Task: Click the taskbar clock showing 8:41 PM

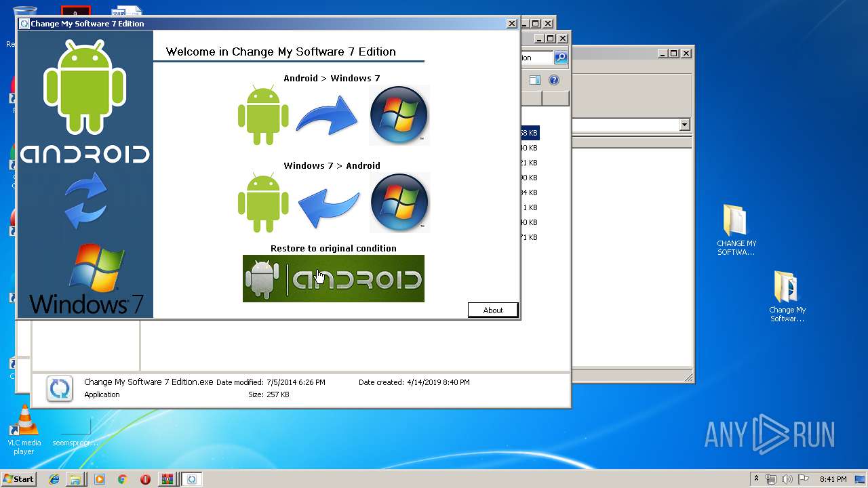Action: click(833, 479)
